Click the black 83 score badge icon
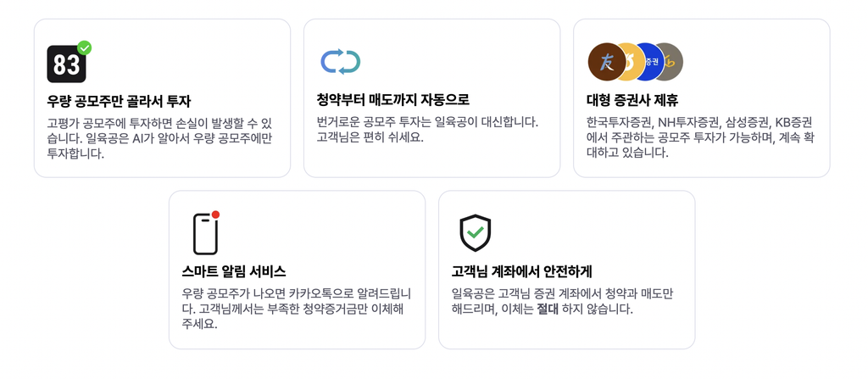 tap(66, 64)
